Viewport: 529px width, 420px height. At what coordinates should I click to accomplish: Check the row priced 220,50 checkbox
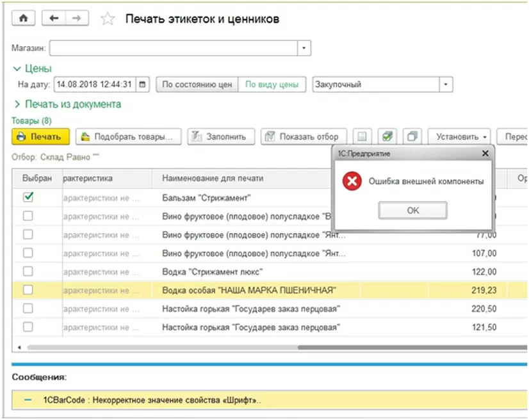(x=28, y=309)
